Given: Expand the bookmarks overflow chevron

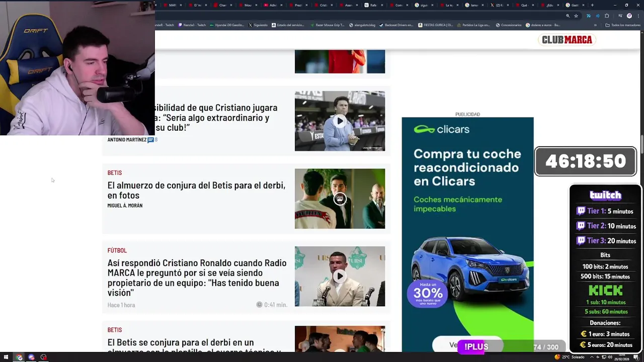Looking at the screenshot, I should 595,25.
